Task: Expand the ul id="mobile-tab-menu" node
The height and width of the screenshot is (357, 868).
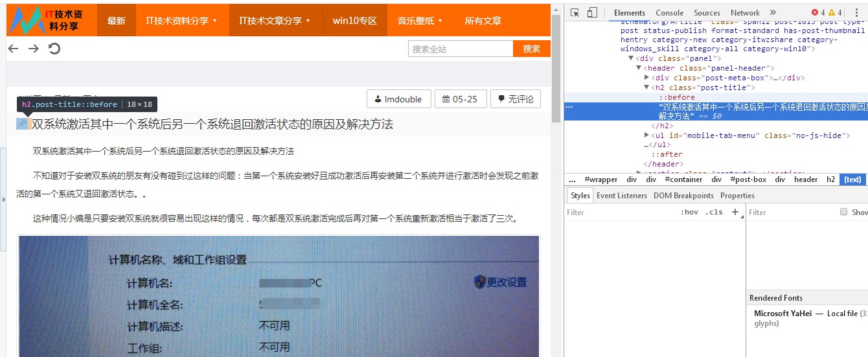Action: (x=646, y=135)
